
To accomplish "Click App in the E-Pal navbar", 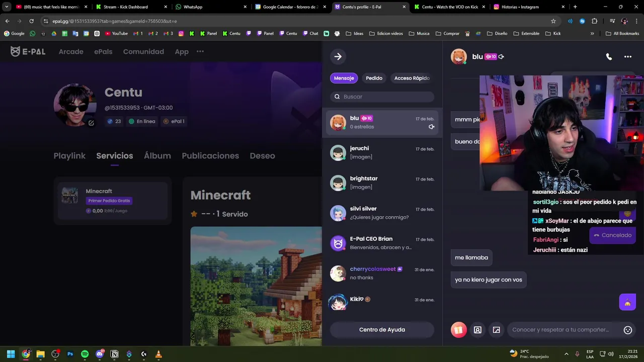I will pos(182,51).
